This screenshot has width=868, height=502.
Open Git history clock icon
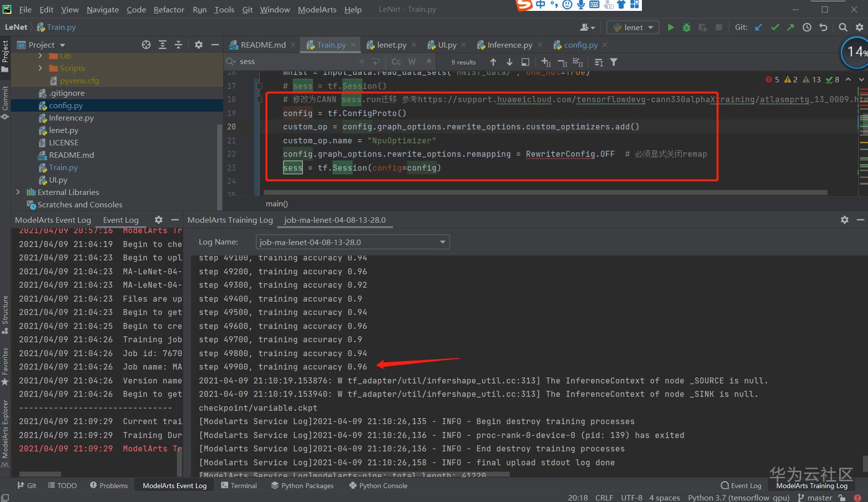(807, 27)
